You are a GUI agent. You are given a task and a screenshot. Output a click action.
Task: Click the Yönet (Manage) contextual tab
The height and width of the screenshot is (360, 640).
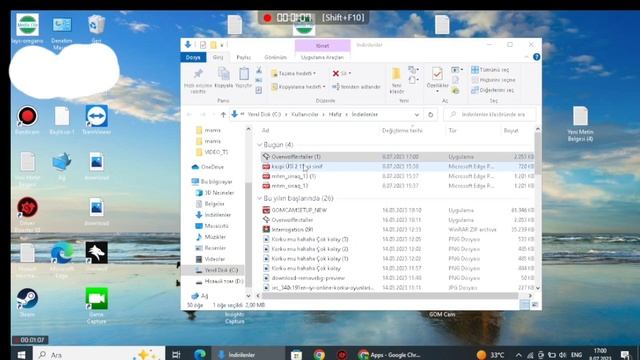coord(322,45)
